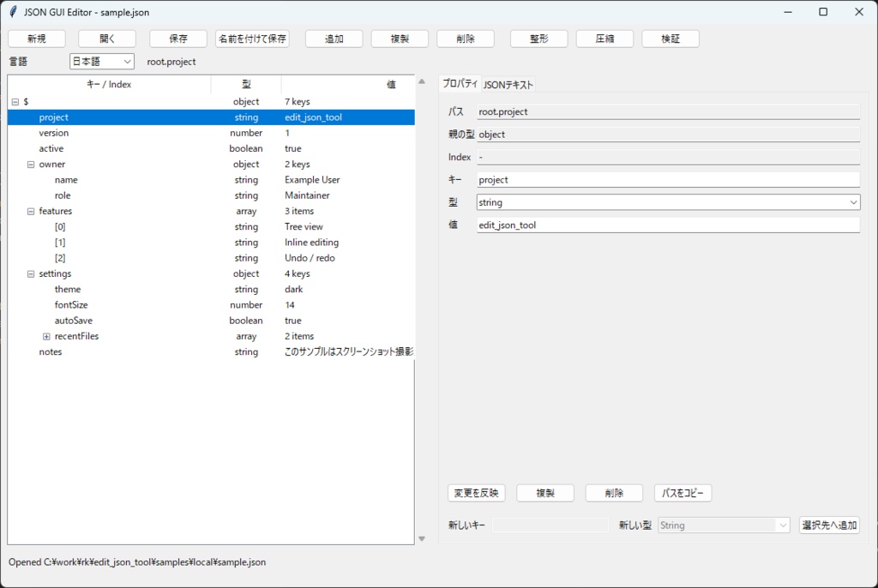This screenshot has height=588, width=878.
Task: Select the name row under owner
Action: [211, 180]
